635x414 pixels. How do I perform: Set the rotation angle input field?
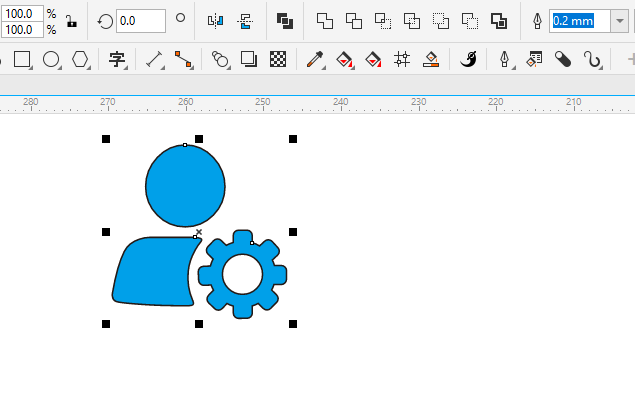point(141,21)
